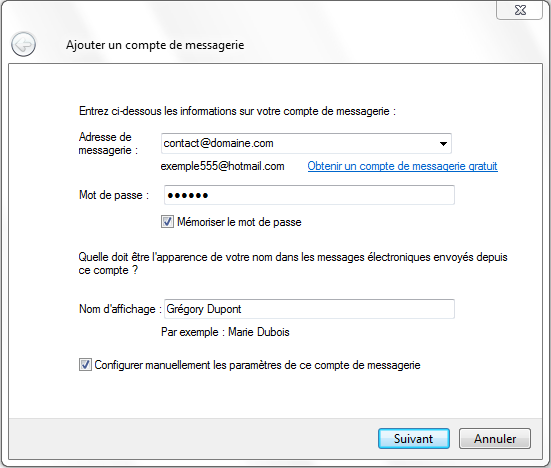The height and width of the screenshot is (468, 551).
Task: Click the 'Adresse de messagerie' label
Action: click(108, 143)
